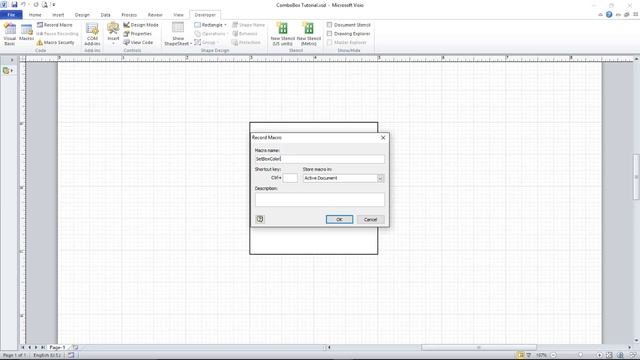The height and width of the screenshot is (360, 640).
Task: Insert a new page tab icon
Action: point(75,347)
